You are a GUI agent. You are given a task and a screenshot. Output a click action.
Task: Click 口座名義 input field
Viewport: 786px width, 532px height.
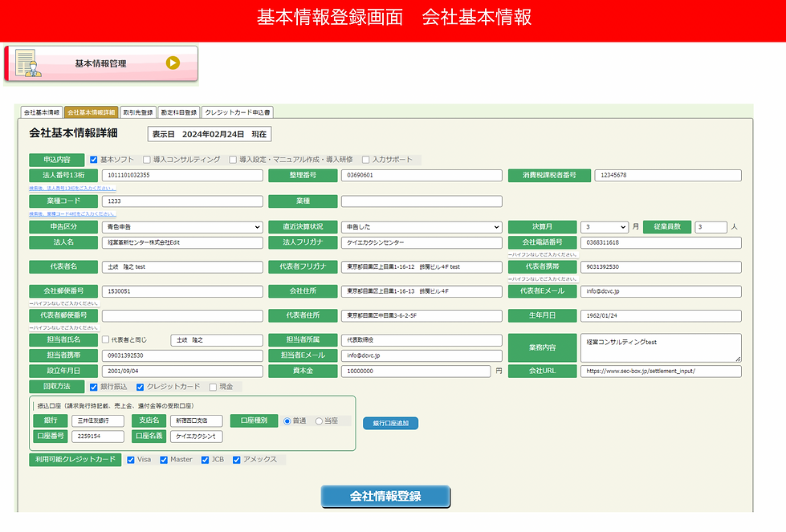pos(197,437)
